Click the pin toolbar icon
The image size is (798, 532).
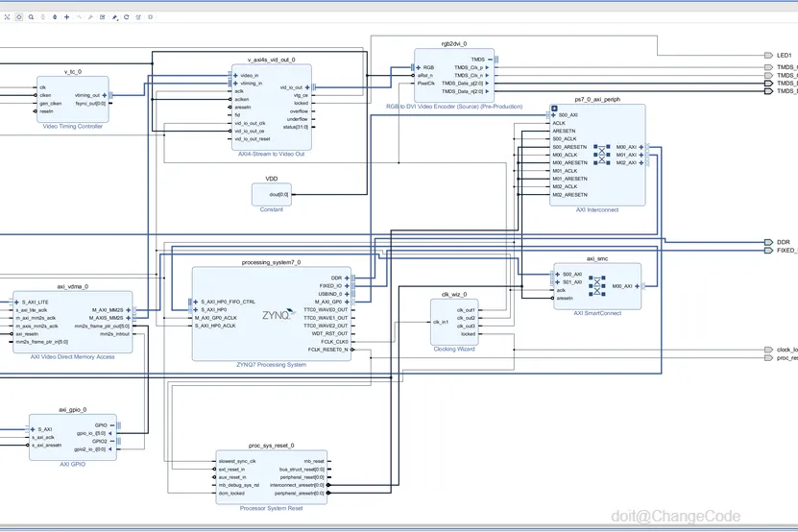(x=114, y=16)
